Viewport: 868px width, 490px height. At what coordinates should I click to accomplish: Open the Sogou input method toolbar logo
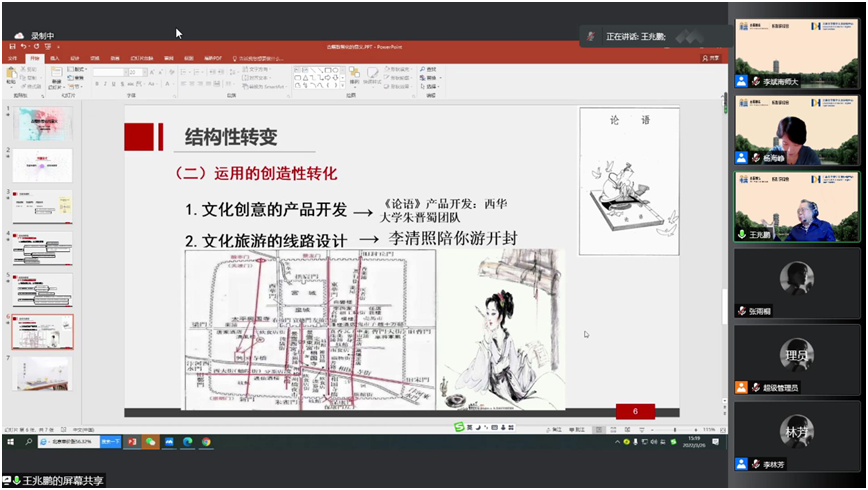point(459,427)
